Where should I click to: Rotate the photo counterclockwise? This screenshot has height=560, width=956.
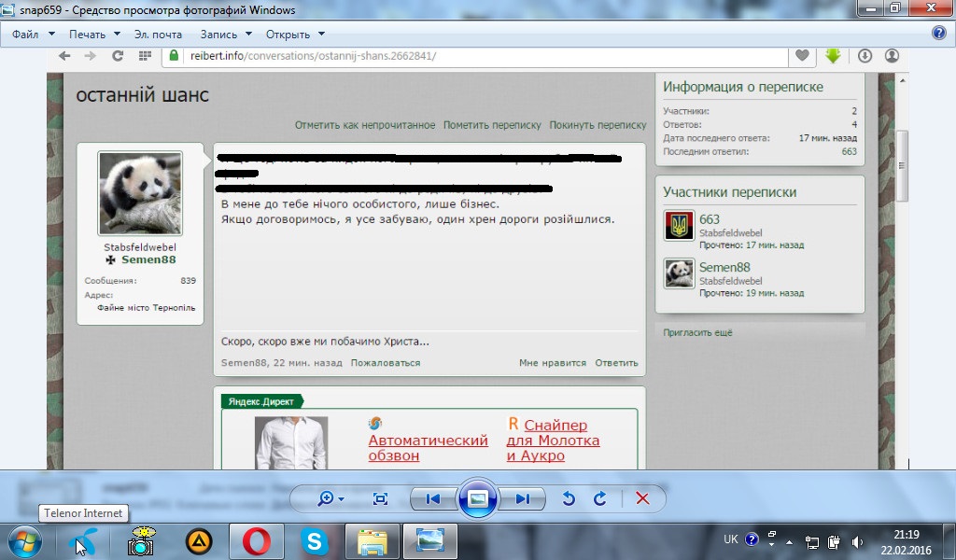pos(569,499)
